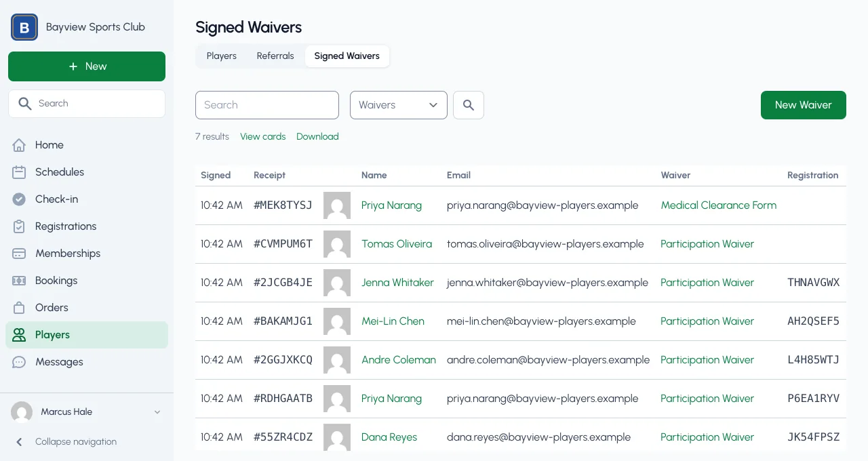This screenshot has width=868, height=461.
Task: Click the Receipt column header
Action: 270,175
